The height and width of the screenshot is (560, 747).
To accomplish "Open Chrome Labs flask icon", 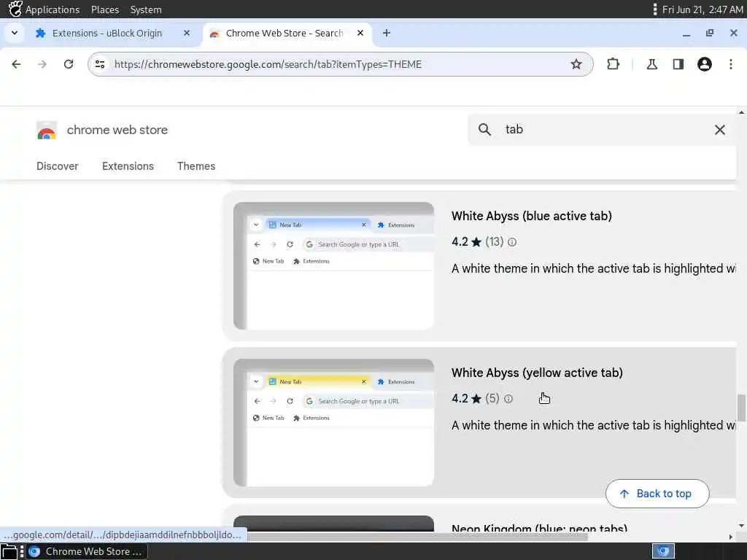I will pos(651,64).
